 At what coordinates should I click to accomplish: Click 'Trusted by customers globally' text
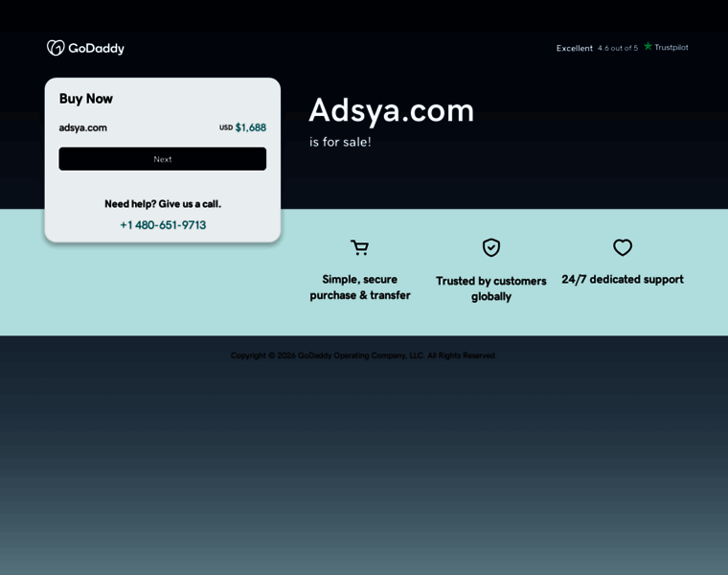click(491, 288)
